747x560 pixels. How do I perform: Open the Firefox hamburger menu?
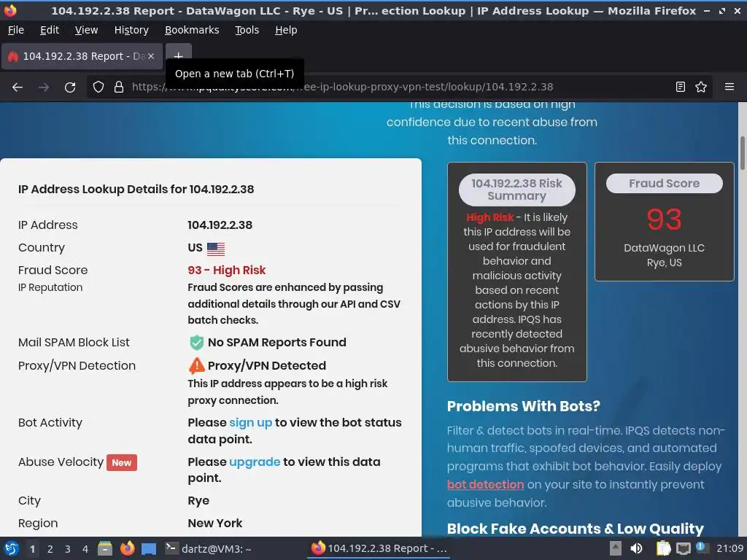(x=729, y=87)
